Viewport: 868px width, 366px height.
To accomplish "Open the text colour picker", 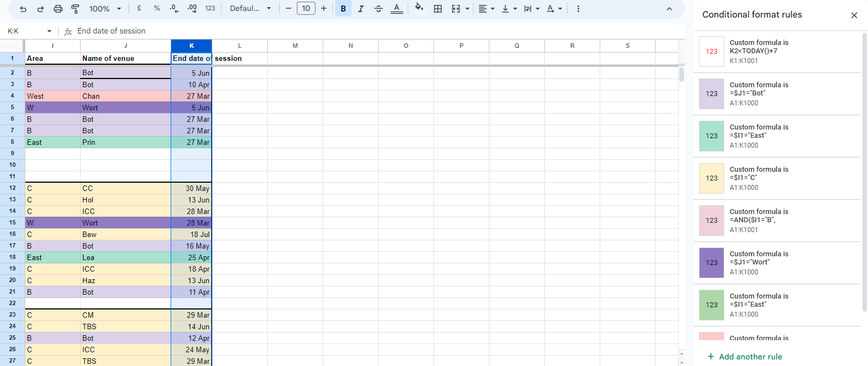I will point(397,8).
